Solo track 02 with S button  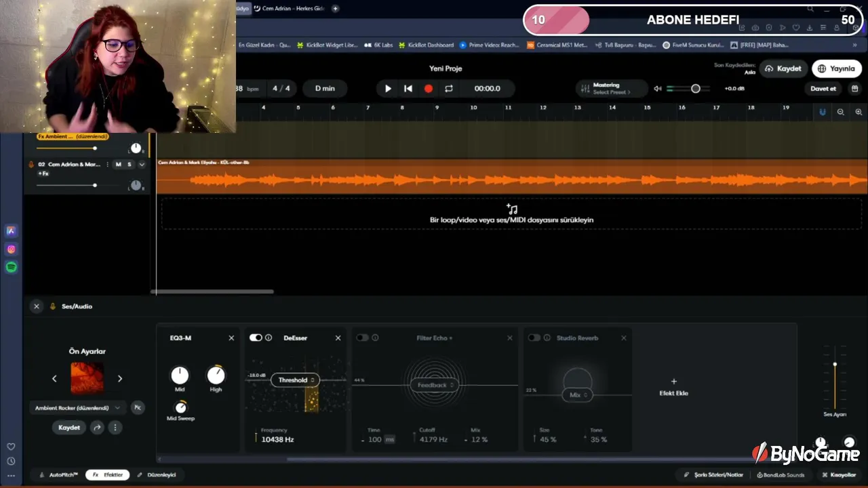[x=130, y=164]
